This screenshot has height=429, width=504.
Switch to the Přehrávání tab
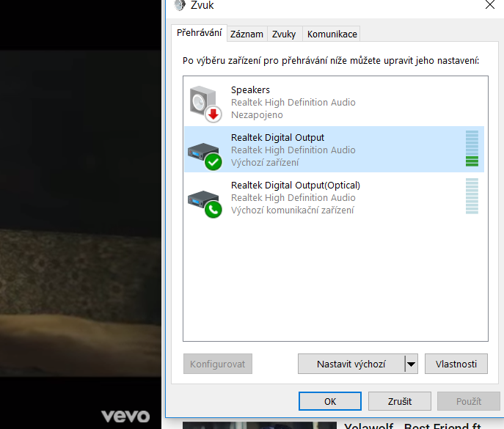coord(200,33)
